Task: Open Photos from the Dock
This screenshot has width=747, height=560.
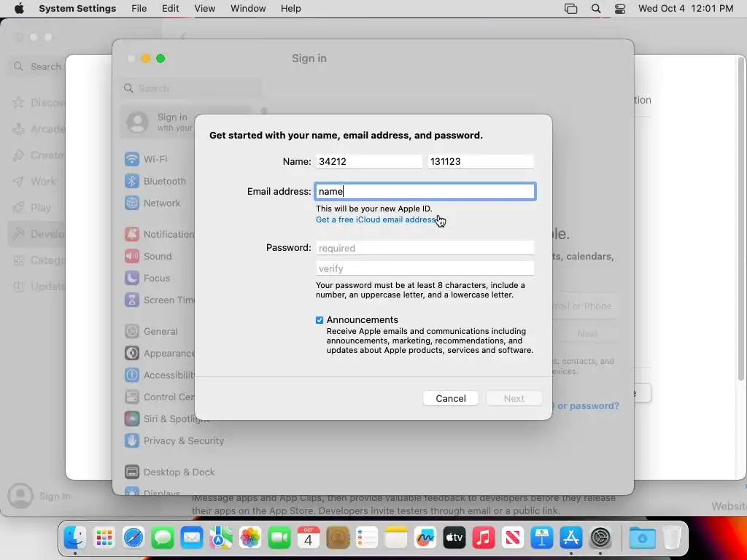Action: [250, 538]
